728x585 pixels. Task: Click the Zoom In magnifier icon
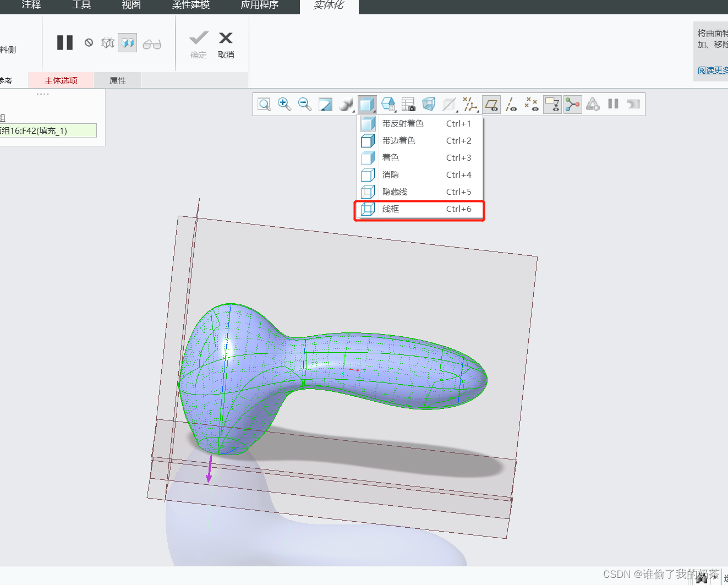pos(284,104)
